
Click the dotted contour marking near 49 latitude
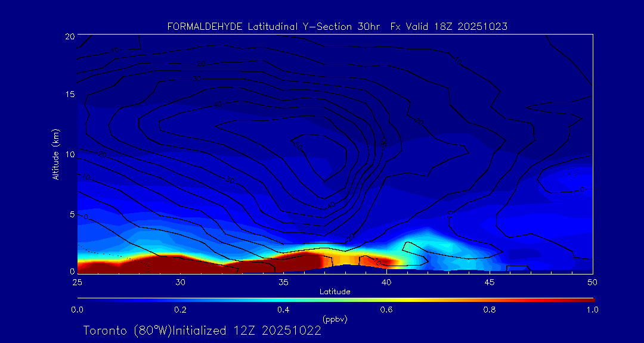click(x=572, y=171)
